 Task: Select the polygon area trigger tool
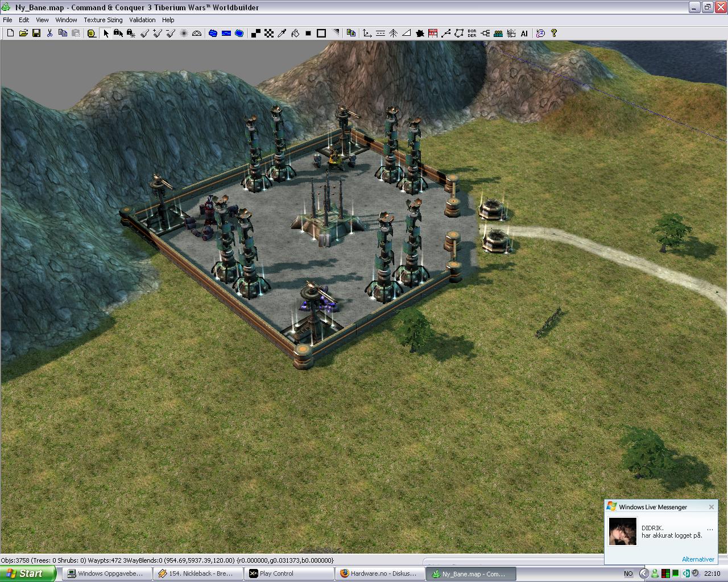click(x=459, y=34)
